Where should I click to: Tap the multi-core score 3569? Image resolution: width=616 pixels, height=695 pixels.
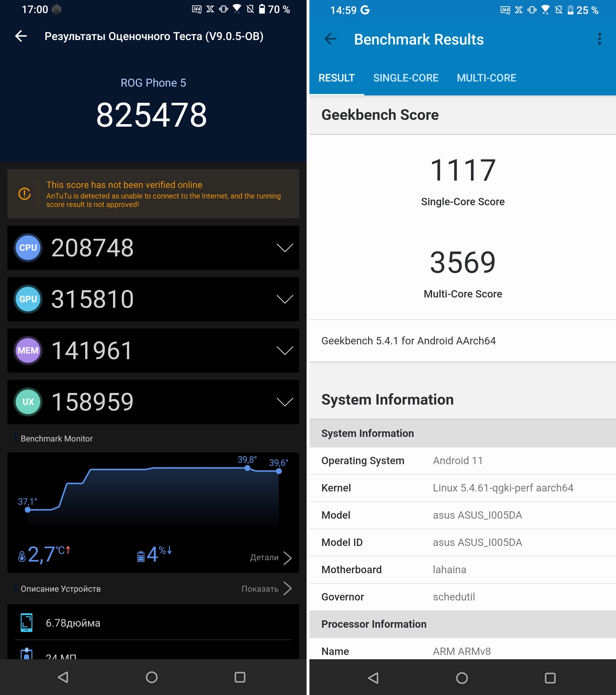pyautogui.click(x=463, y=262)
